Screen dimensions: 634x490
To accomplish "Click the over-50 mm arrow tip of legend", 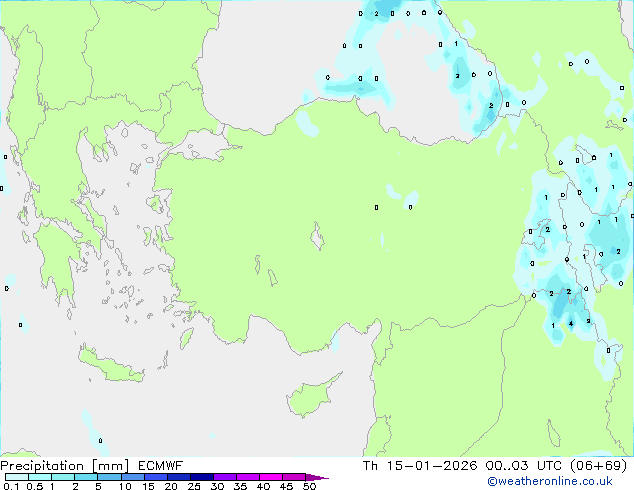I will (317, 477).
